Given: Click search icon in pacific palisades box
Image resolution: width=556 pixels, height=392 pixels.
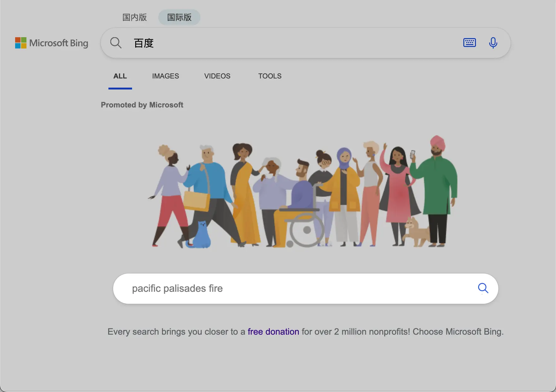Looking at the screenshot, I should (x=483, y=288).
